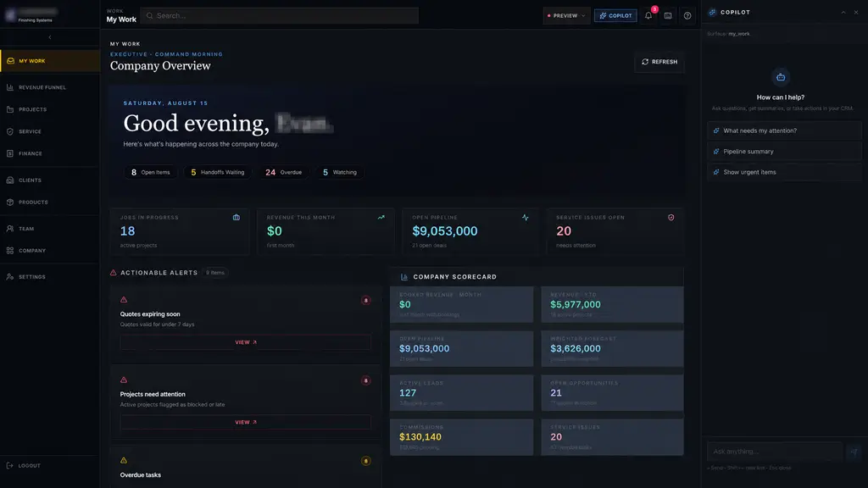Click the Overdue tasks warning icon
This screenshot has width=868, height=488.
click(124, 460)
